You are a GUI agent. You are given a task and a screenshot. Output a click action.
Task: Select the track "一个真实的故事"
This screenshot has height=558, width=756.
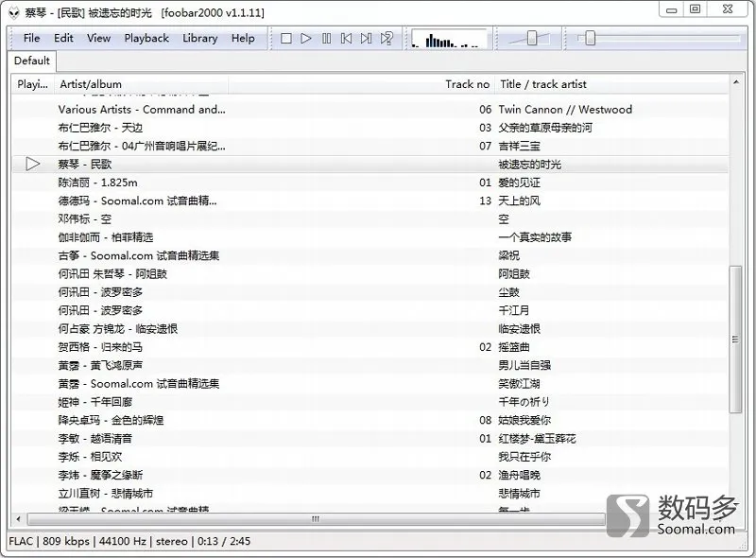370,237
